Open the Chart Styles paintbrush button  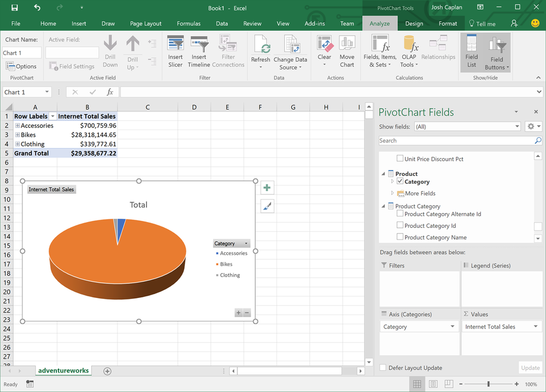click(x=267, y=206)
